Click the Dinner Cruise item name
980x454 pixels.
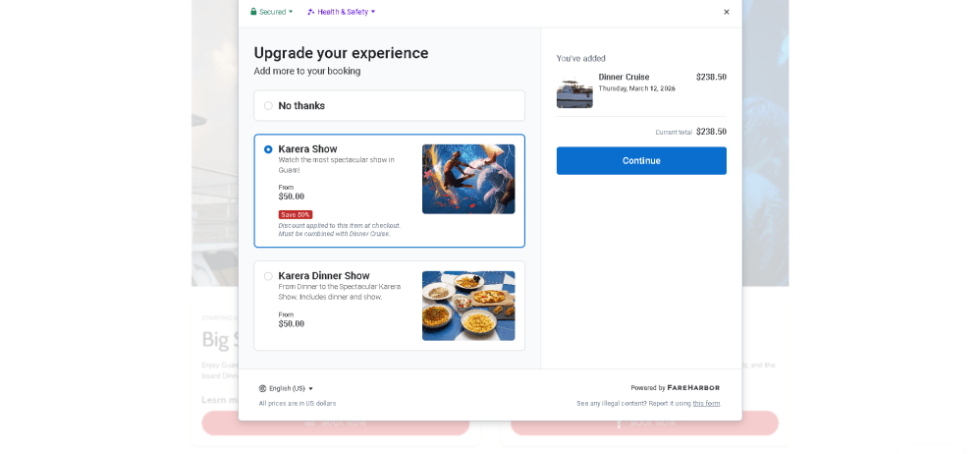pos(624,77)
